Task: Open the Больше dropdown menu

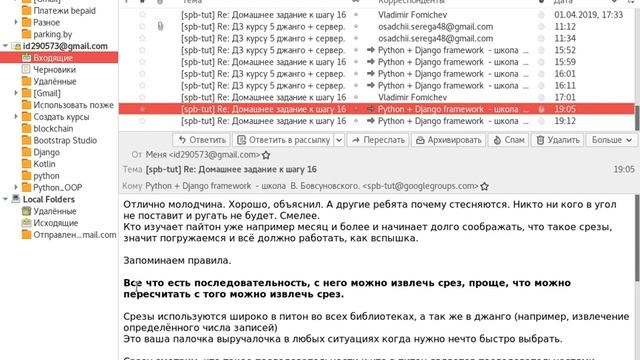Action: point(612,140)
